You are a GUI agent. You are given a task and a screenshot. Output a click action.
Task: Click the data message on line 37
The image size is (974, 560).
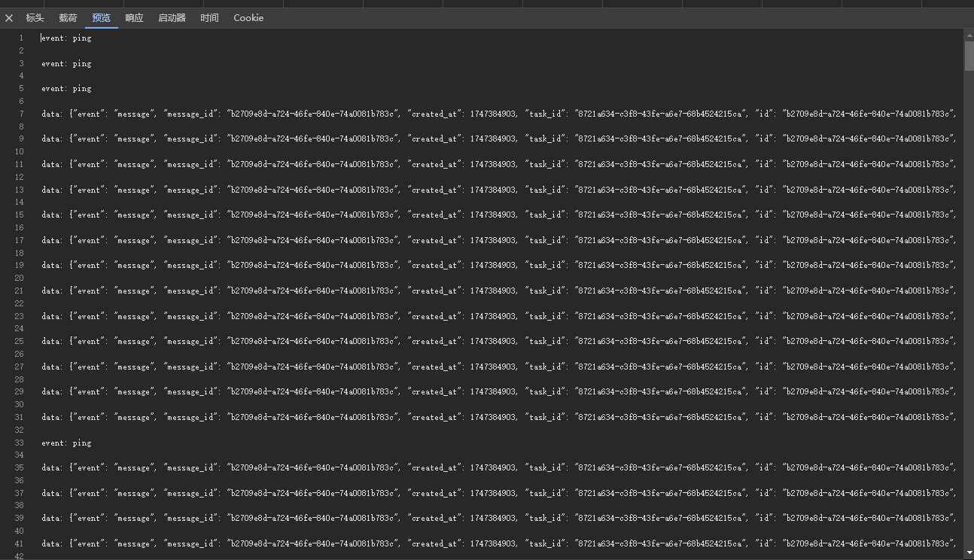(x=500, y=494)
